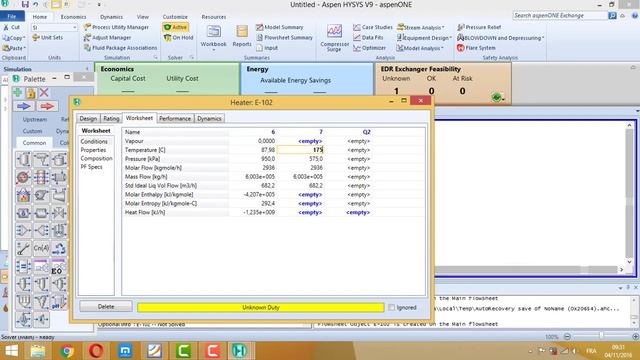Open Fluid Package Associations

(120, 48)
